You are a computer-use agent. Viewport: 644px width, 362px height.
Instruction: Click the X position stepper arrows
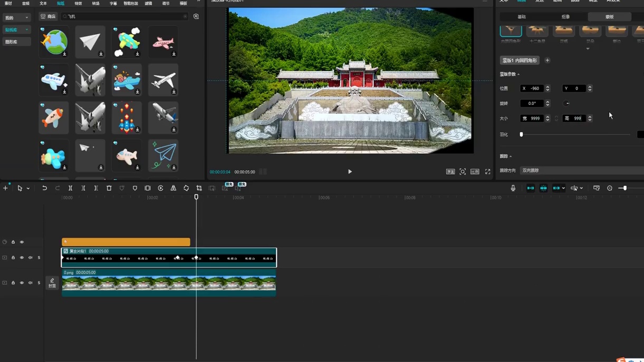pyautogui.click(x=547, y=89)
